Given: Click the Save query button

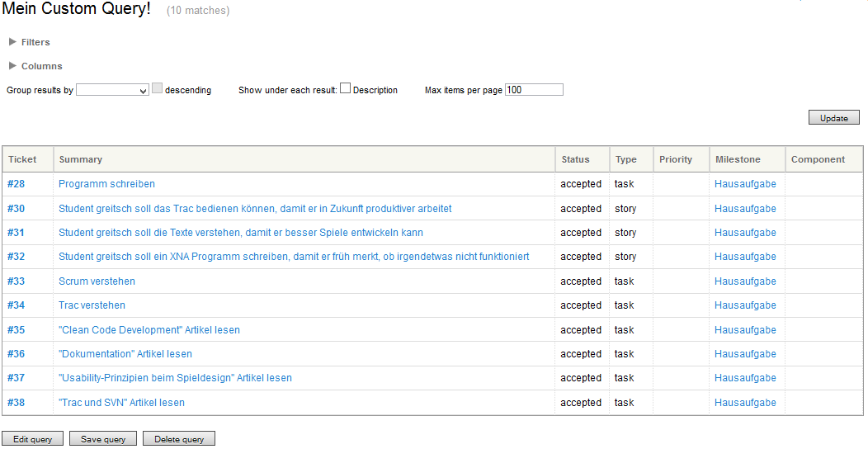Looking at the screenshot, I should coord(103,439).
